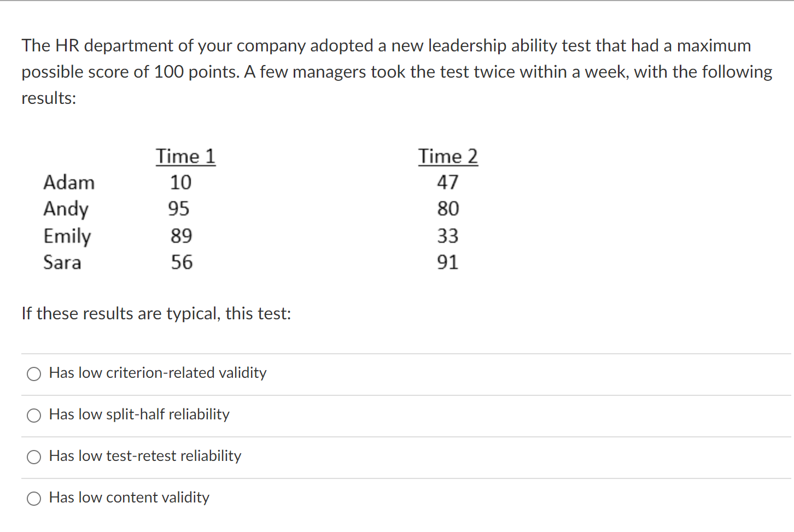Click the Time 1 column header
Screen dimensions: 794x532
185,156
